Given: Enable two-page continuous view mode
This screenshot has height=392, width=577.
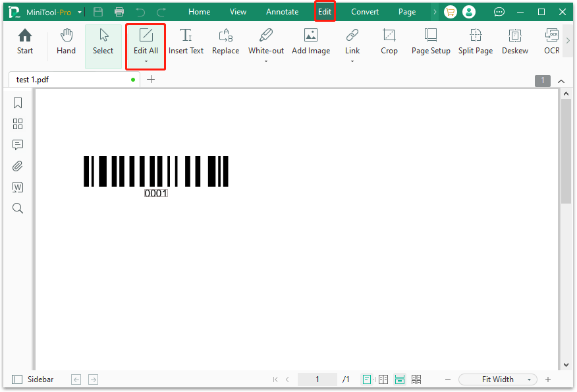Looking at the screenshot, I should (416, 379).
